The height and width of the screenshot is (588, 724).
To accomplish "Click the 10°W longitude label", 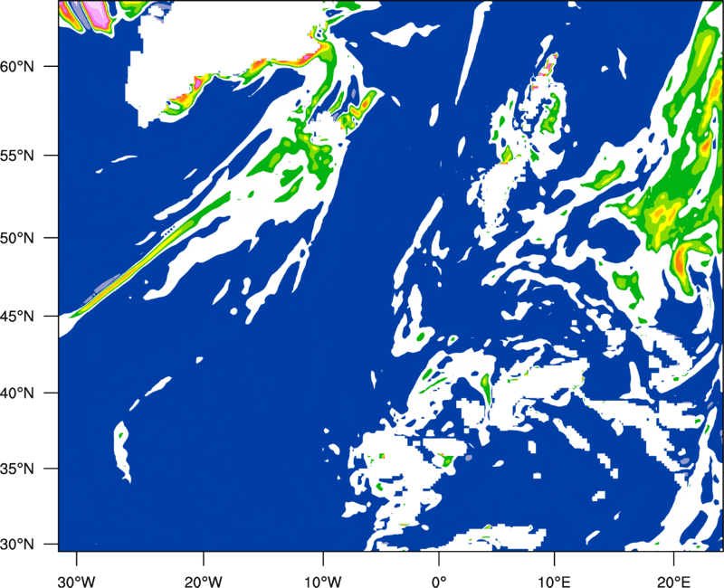I will coord(323,582).
